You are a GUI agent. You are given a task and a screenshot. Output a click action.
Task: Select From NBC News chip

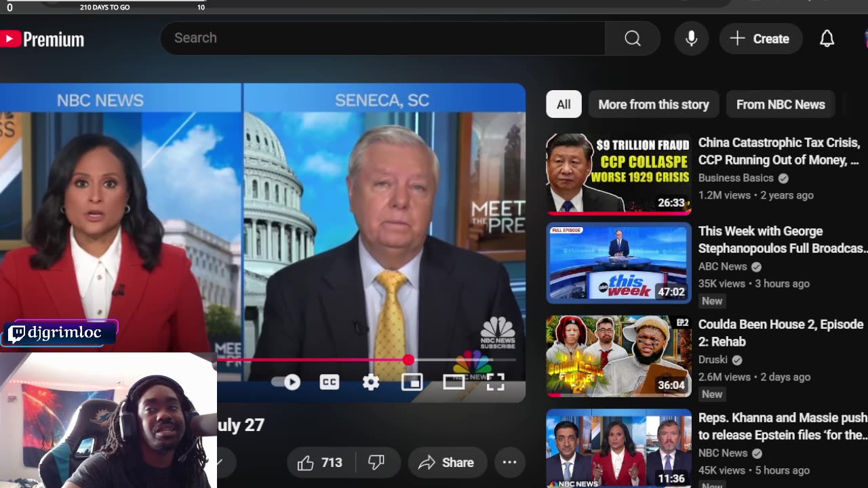(781, 104)
